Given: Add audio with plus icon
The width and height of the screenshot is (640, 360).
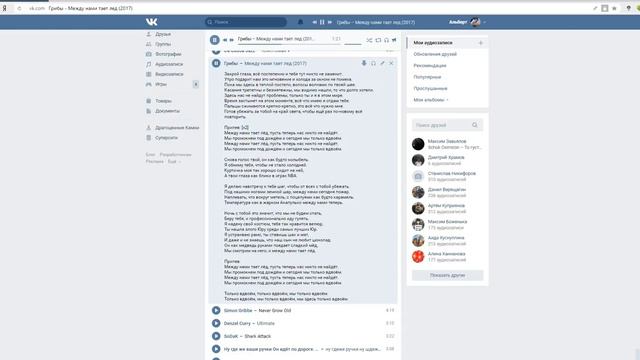Looking at the screenshot, I should tap(480, 43).
